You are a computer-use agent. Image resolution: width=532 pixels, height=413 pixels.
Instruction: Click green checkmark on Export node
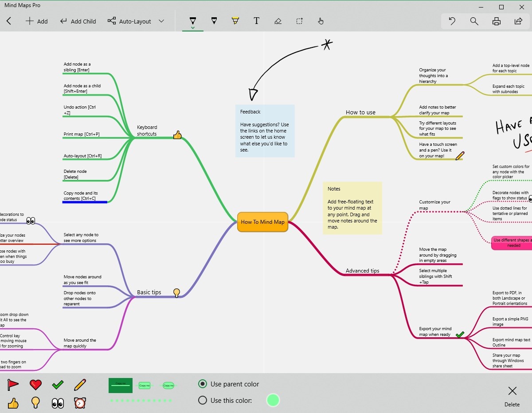click(460, 335)
